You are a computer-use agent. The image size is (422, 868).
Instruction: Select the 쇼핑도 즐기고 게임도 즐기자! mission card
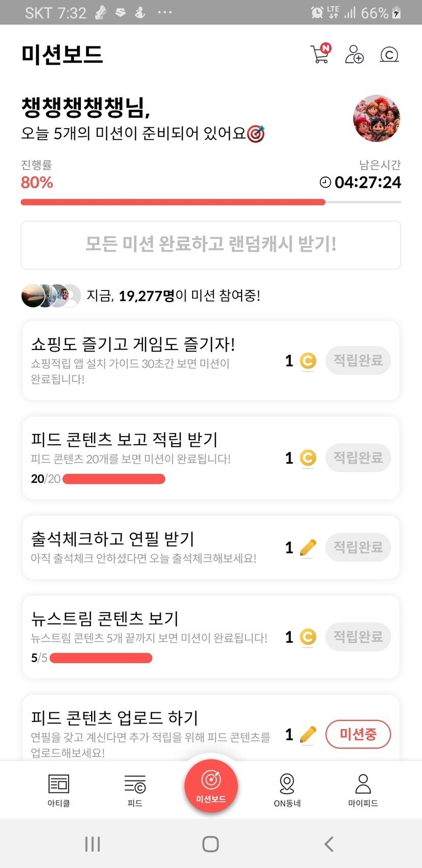point(153,360)
